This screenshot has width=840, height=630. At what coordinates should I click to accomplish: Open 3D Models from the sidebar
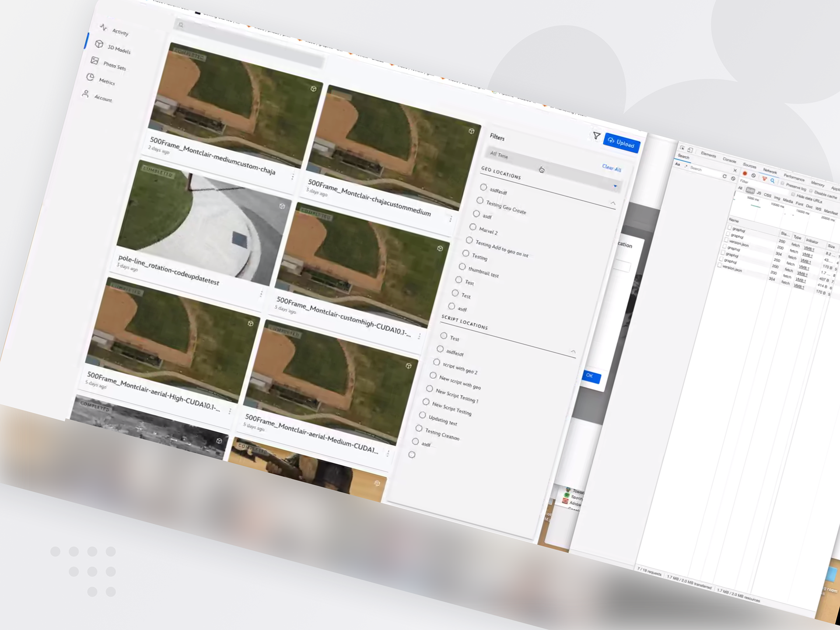113,47
